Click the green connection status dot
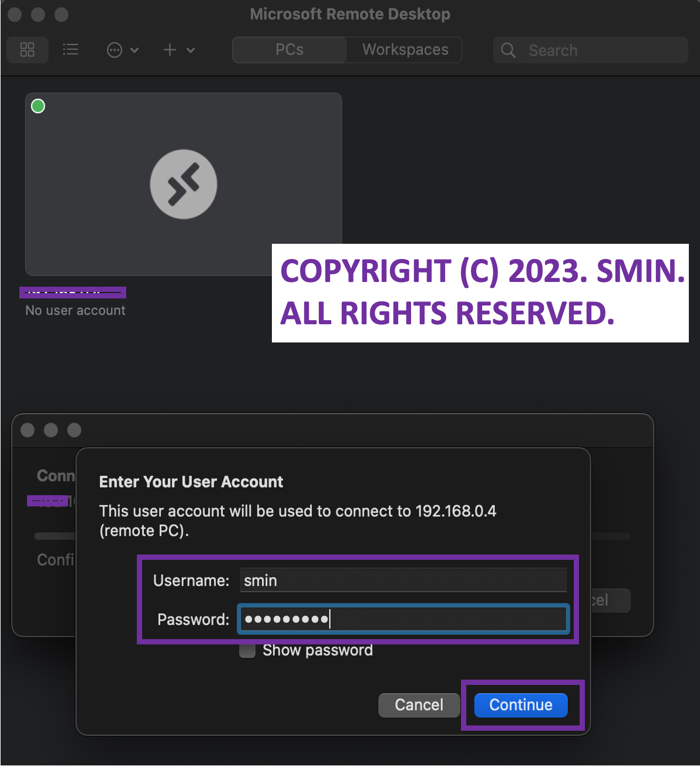This screenshot has width=700, height=766. 38,106
